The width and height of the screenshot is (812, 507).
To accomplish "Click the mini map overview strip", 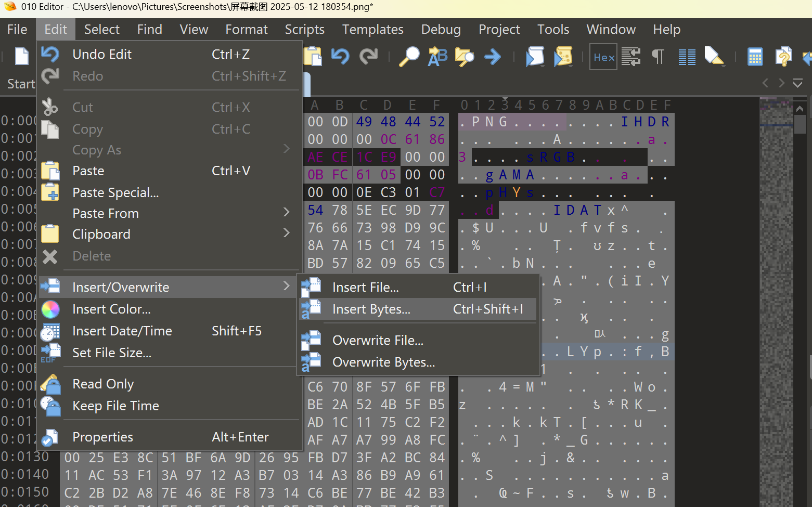I will coord(776,302).
